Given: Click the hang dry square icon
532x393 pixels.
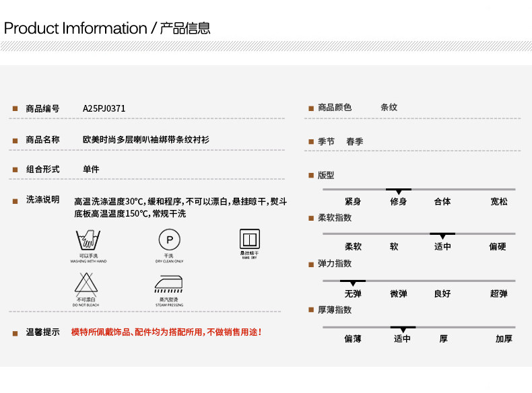Looking at the screenshot, I should coord(250,239).
